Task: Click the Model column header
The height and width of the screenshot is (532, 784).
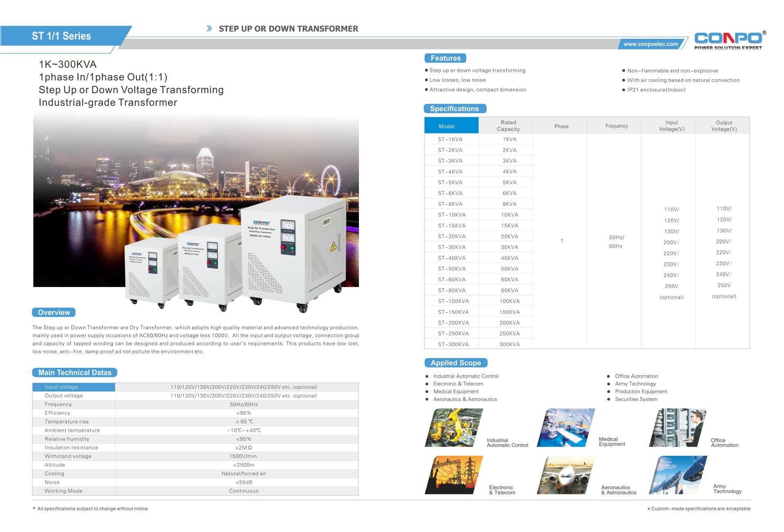Action: point(451,125)
